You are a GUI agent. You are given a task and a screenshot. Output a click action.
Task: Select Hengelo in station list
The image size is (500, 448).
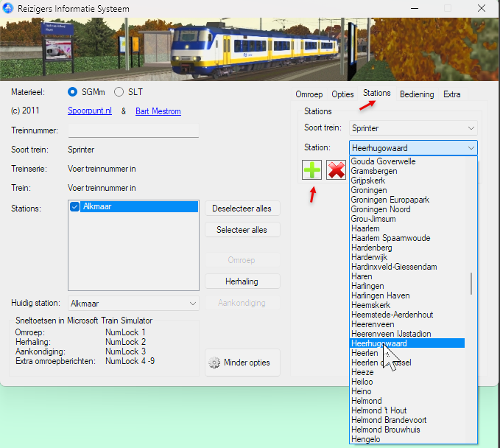[407, 439]
